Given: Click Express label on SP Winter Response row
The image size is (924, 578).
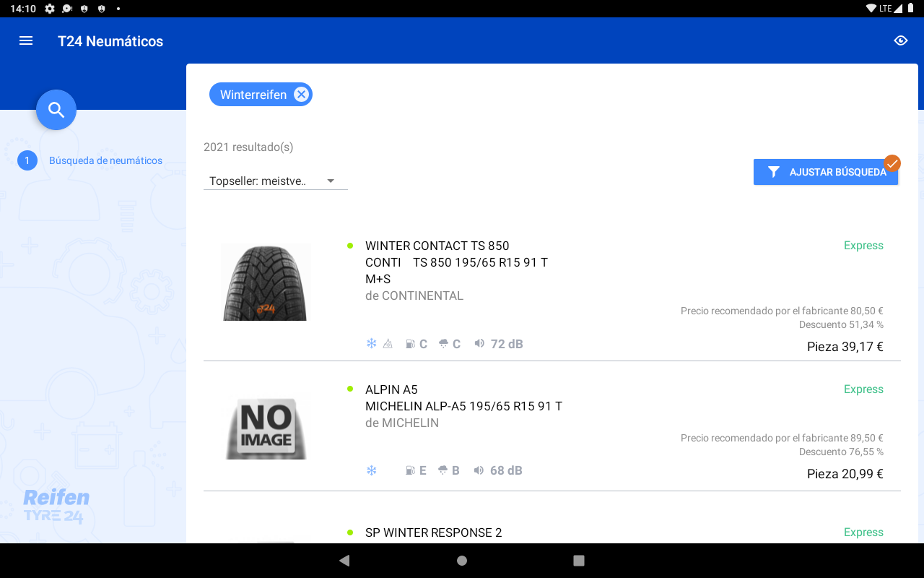Looking at the screenshot, I should point(863,532).
